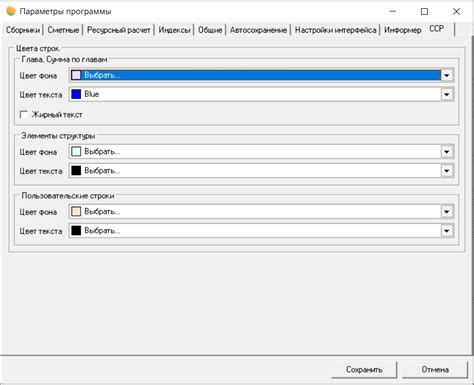Image resolution: width=474 pixels, height=385 pixels.
Task: Open Элементы структуры text color dropdown arrow
Action: (446, 171)
